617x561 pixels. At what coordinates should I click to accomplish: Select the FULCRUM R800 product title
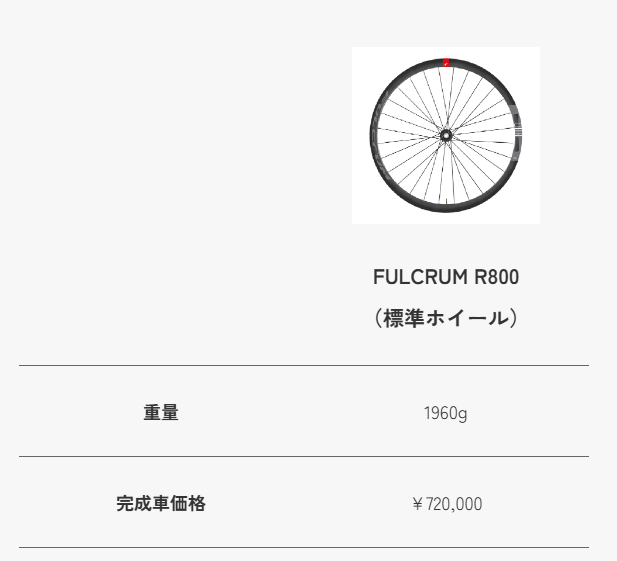pyautogui.click(x=445, y=277)
